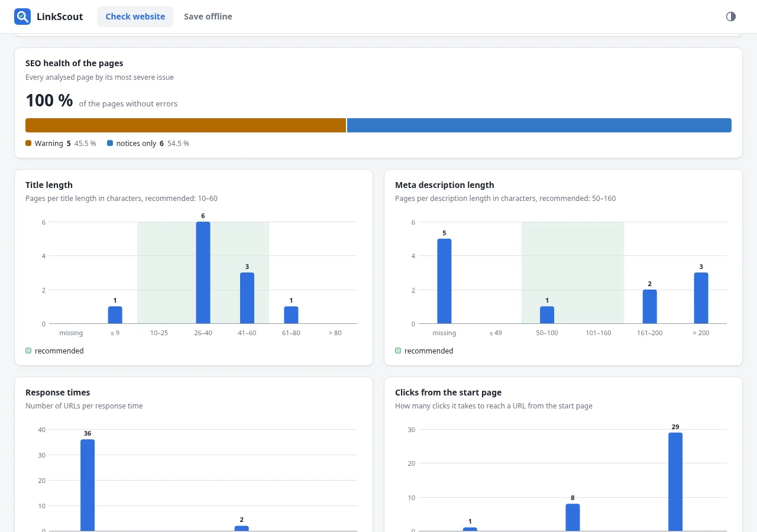Select the 161–200 bar in Meta description chart
The height and width of the screenshot is (532, 757).
(650, 307)
